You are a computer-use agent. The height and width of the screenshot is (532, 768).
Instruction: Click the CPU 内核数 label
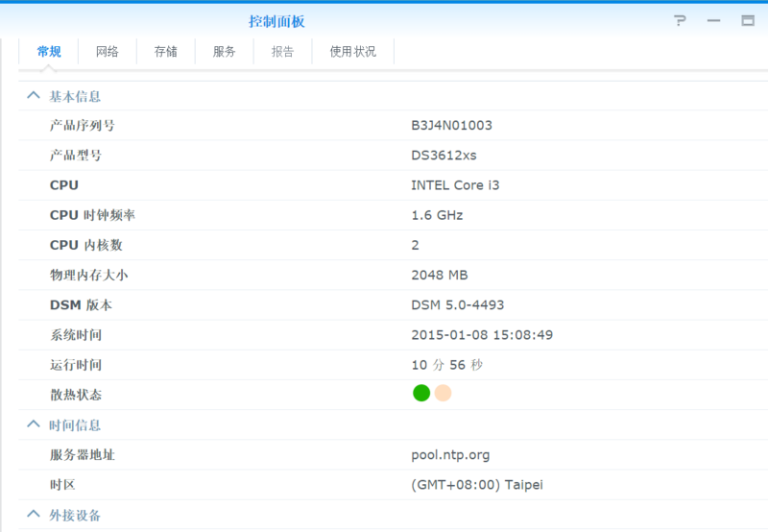[x=85, y=245]
